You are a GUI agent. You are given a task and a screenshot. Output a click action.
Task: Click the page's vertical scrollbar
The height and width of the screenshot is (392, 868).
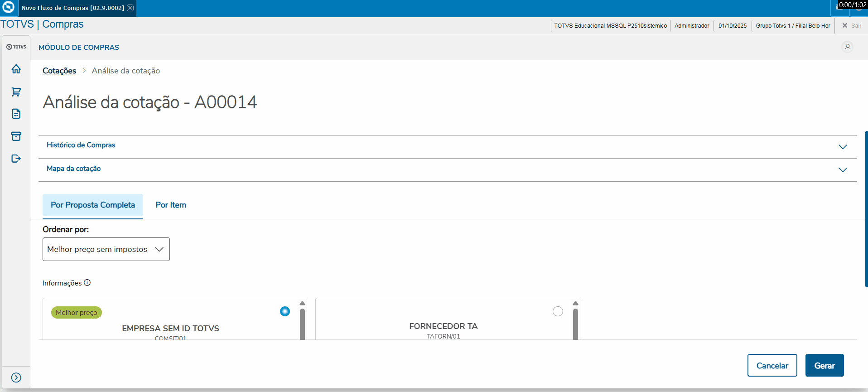(x=866, y=208)
